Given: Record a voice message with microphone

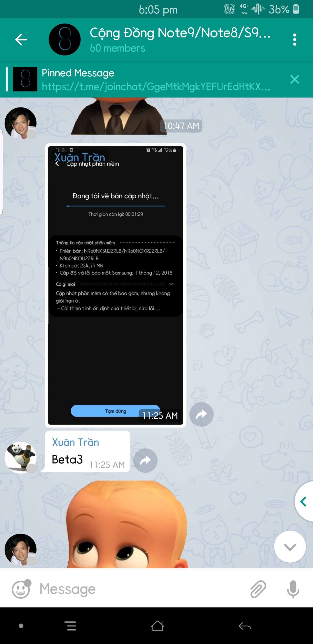Looking at the screenshot, I should pyautogui.click(x=293, y=589).
